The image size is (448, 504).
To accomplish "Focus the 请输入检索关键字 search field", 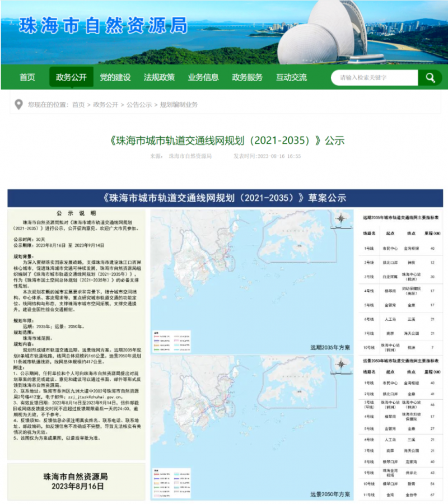I will pyautogui.click(x=374, y=77).
